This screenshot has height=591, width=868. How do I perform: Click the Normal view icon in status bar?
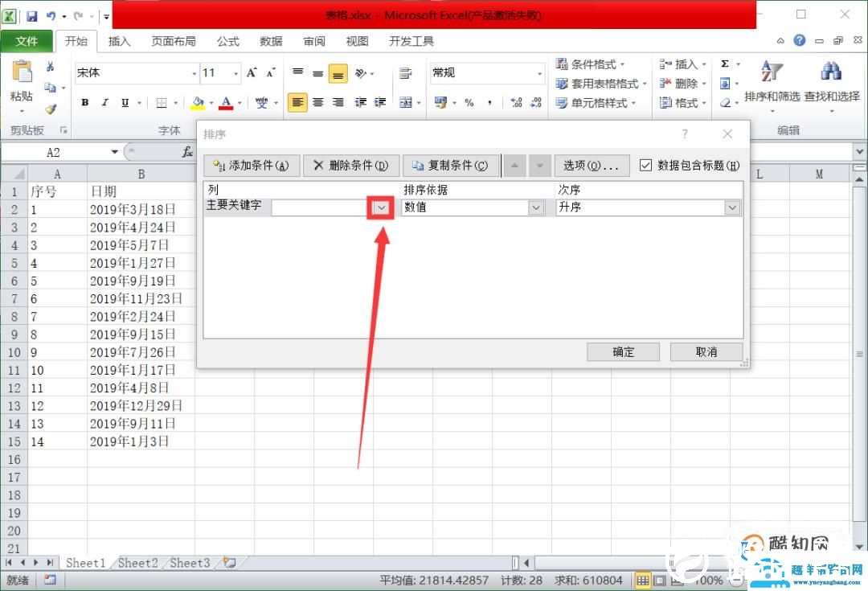pyautogui.click(x=642, y=581)
